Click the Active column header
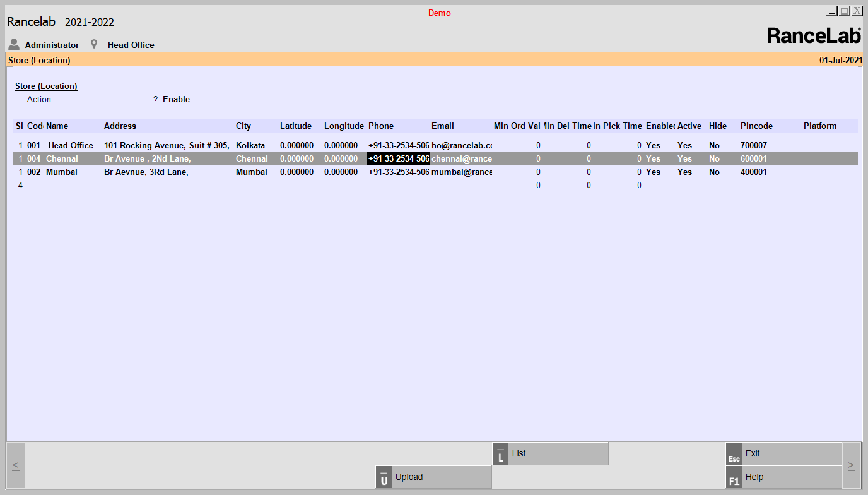868x495 pixels. click(x=689, y=126)
